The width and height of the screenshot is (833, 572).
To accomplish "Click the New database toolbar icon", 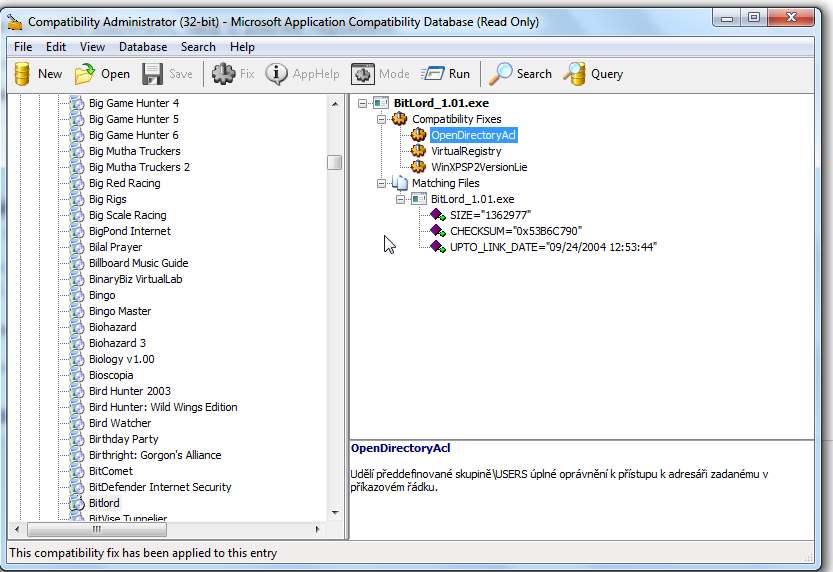I will [22, 74].
